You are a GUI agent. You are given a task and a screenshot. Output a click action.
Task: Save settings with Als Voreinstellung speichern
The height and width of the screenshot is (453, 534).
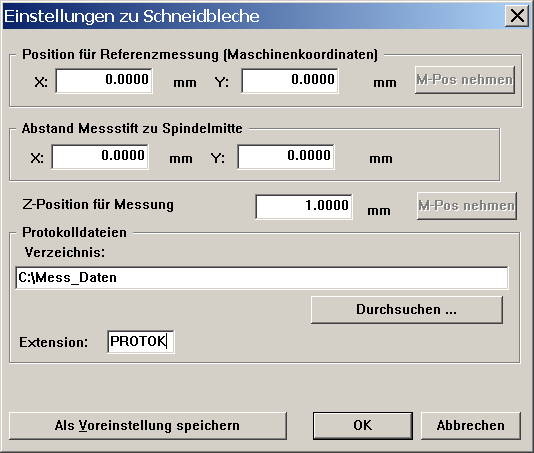[148, 426]
